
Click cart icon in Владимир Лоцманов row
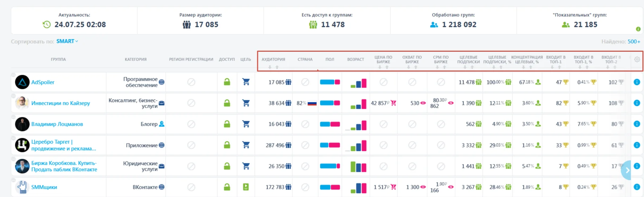246,124
